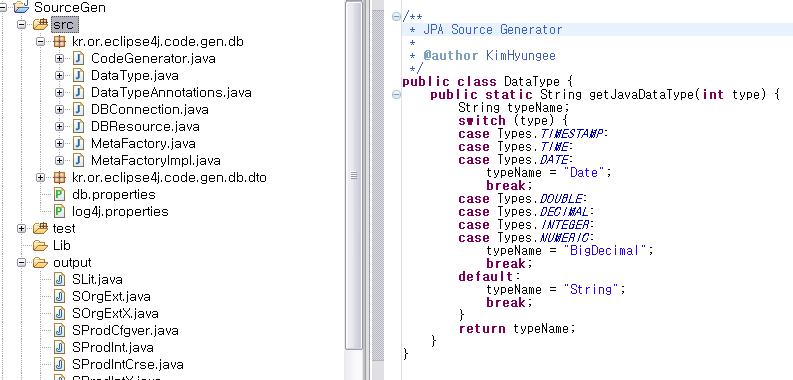Click the SProdCfgver.java file icon
Screen dimensions: 793x380
[60, 330]
